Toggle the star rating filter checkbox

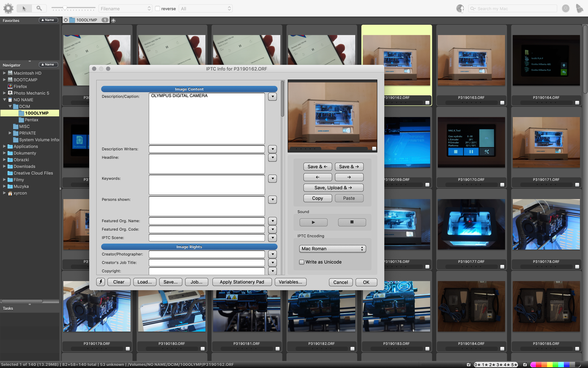469,365
